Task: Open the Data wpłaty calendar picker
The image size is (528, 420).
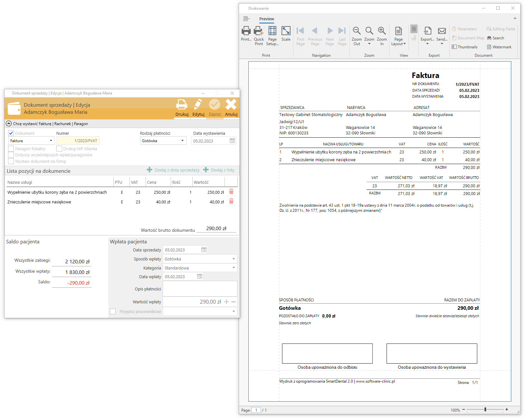Action: tap(200, 277)
